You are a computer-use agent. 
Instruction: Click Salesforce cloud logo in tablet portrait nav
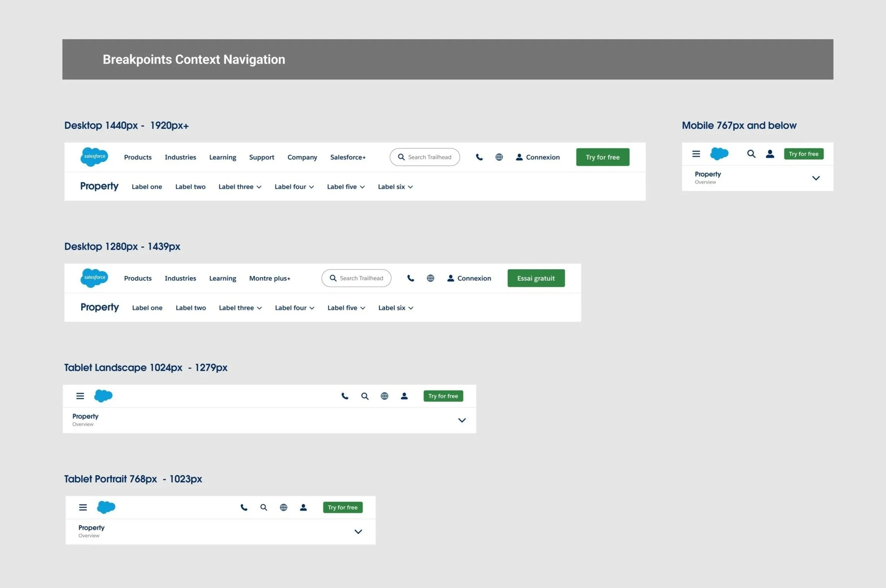coord(106,507)
